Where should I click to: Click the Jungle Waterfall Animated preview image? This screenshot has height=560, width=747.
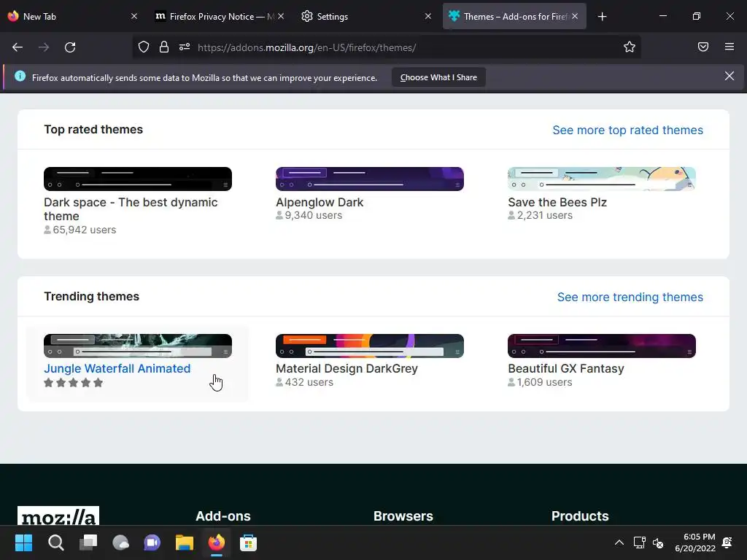[x=138, y=346]
